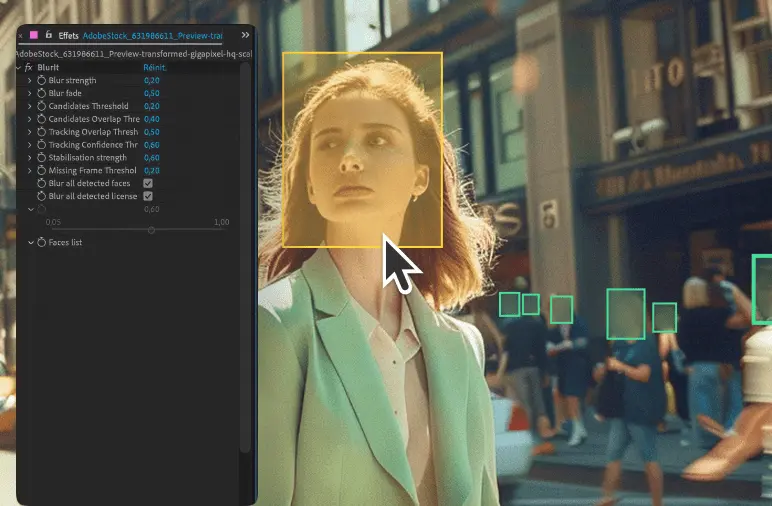772x506 pixels.
Task: Click Réinit. to reset BlurIt effect
Action: coord(155,67)
